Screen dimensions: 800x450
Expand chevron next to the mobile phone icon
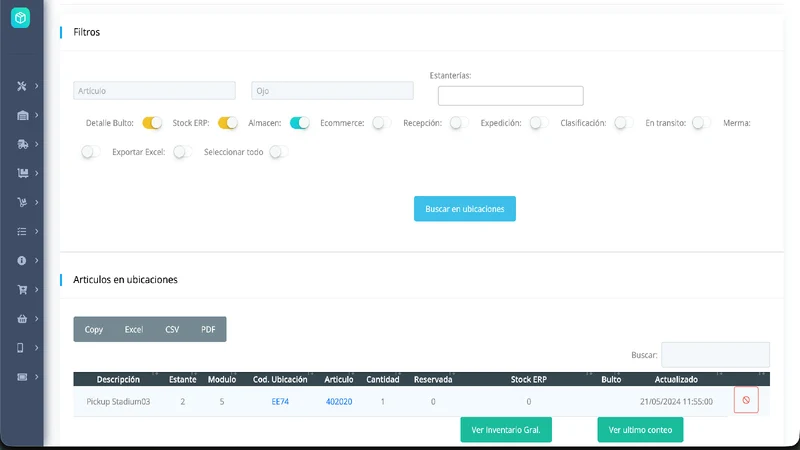click(37, 348)
